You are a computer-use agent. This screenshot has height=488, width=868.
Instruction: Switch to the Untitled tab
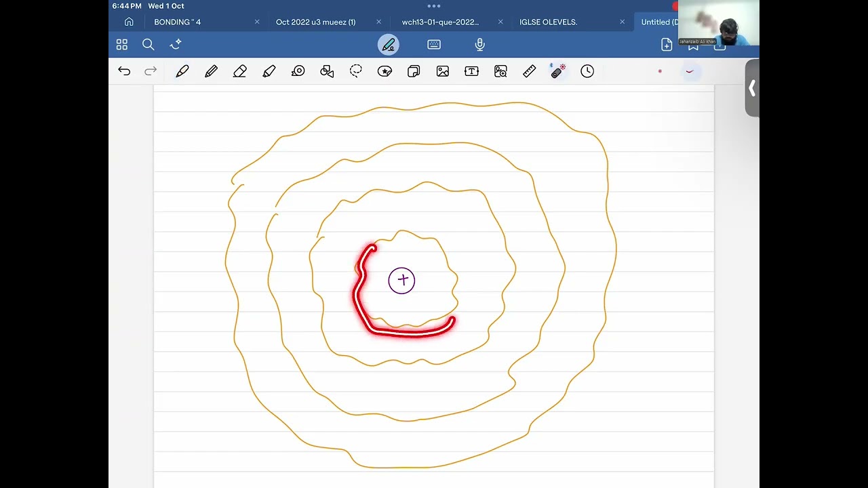pyautogui.click(x=660, y=22)
